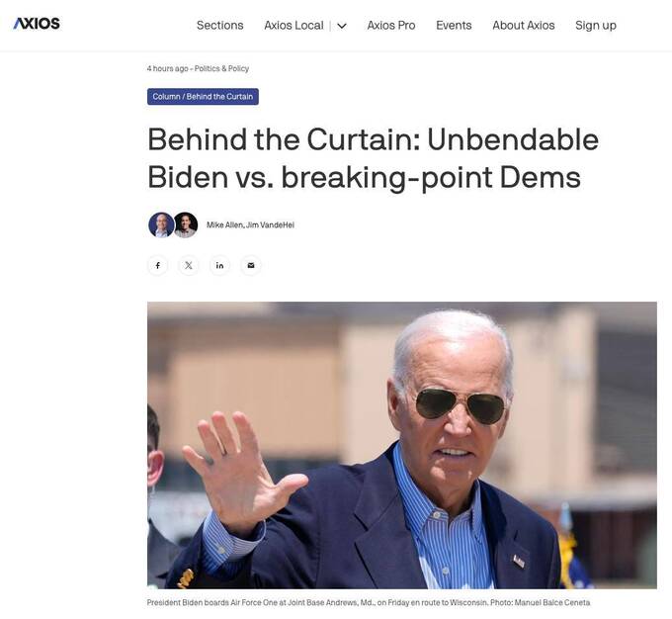Share article on LinkedIn icon
The image size is (672, 619).
pos(219,266)
